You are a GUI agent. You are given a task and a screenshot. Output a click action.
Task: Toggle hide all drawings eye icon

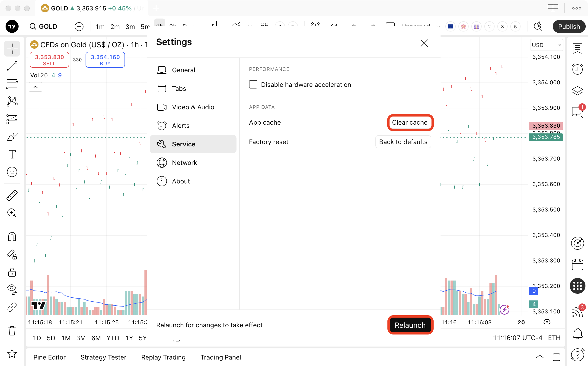click(12, 289)
